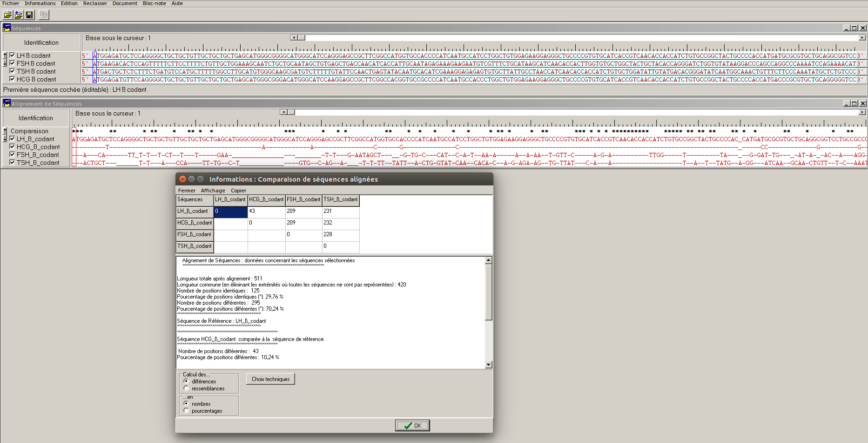Toggle TSH_B_codant checkbox in Alignement
868x443 pixels.
tap(12, 163)
